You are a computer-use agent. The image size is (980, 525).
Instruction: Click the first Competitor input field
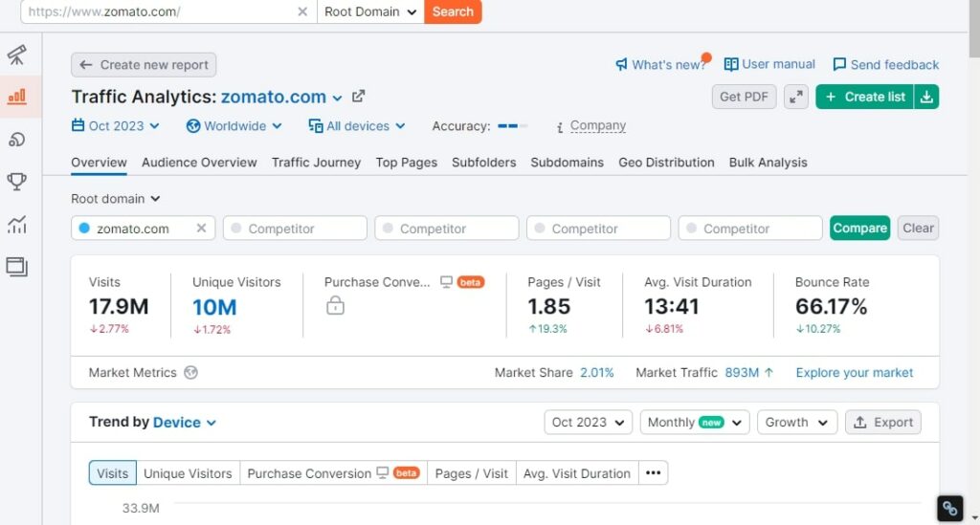pos(295,228)
